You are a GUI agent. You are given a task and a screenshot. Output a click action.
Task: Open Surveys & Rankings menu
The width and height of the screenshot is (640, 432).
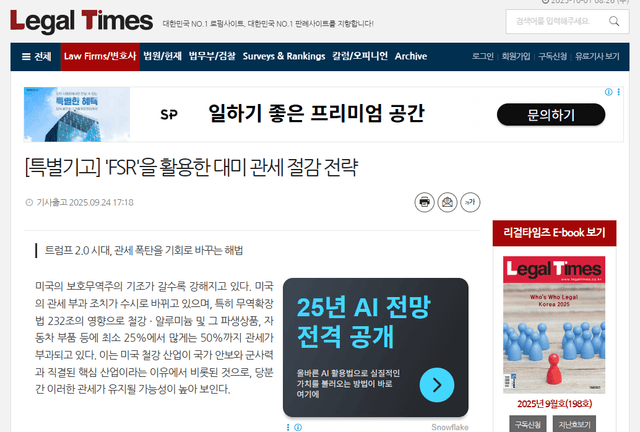[284, 56]
